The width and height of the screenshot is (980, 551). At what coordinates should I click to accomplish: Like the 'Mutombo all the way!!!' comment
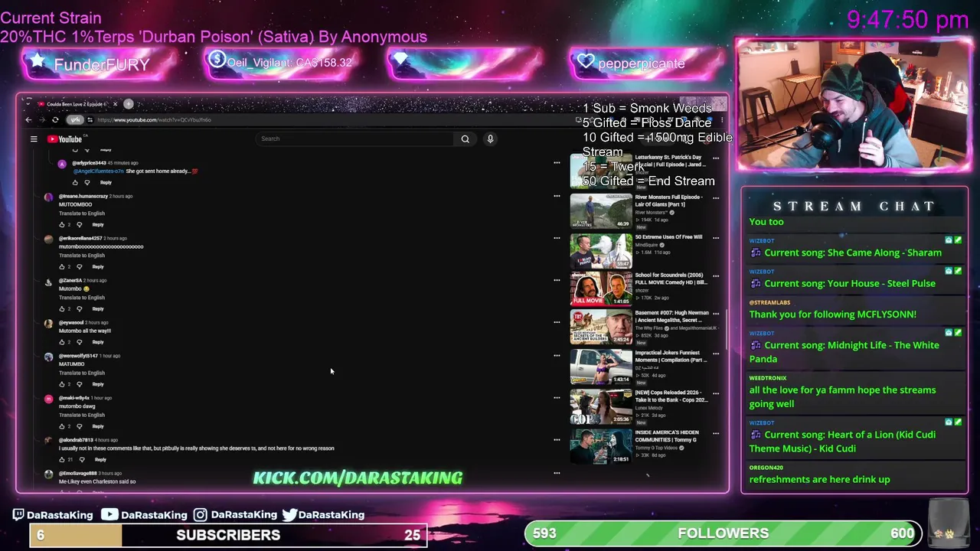click(x=62, y=342)
